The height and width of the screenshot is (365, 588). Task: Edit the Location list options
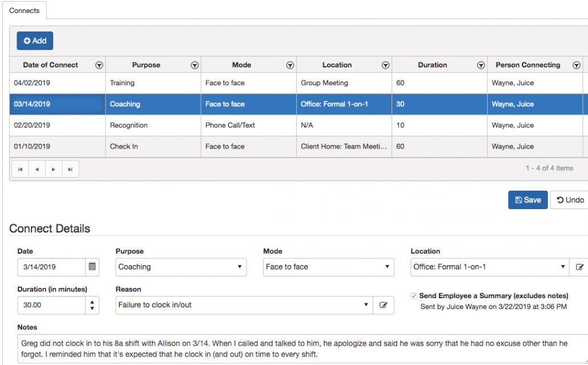pos(580,267)
